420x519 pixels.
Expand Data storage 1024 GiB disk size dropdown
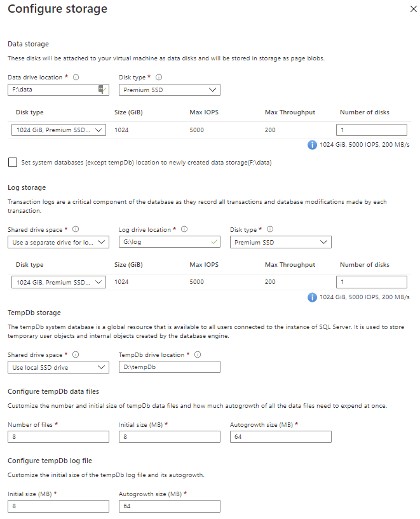58,130
